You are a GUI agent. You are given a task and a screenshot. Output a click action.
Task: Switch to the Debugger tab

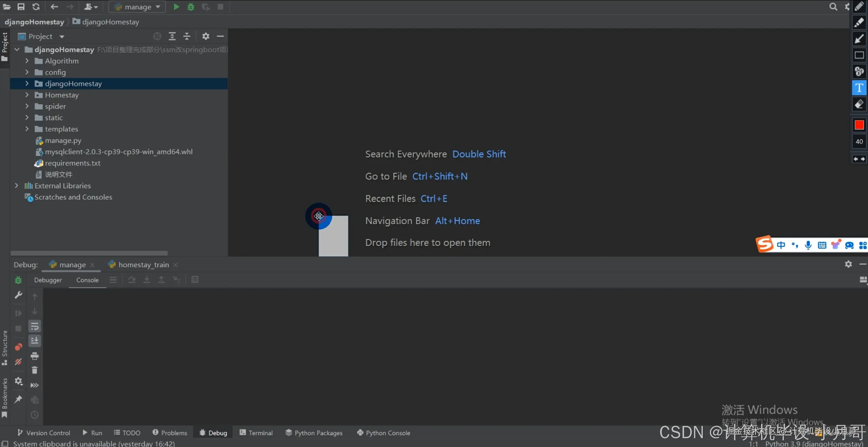click(x=48, y=280)
